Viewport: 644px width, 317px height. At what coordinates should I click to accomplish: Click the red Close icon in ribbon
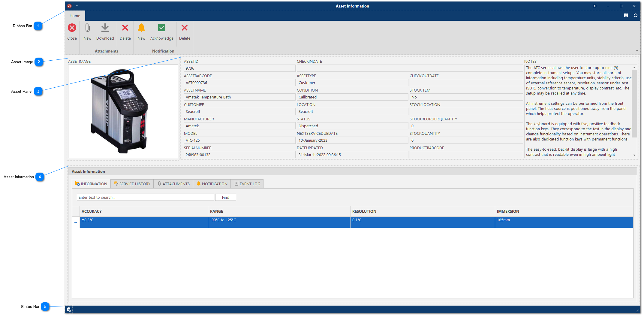72,28
